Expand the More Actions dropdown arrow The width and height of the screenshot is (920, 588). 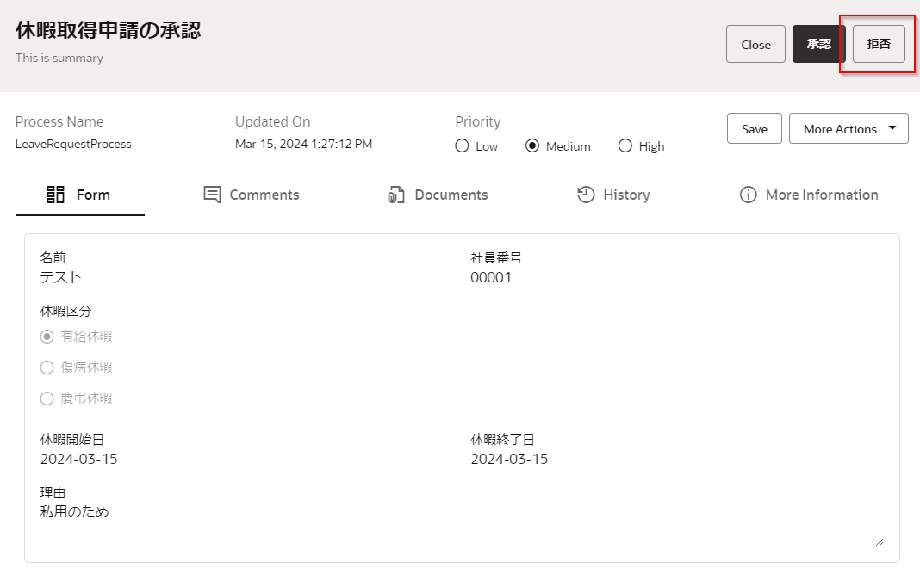coord(892,128)
